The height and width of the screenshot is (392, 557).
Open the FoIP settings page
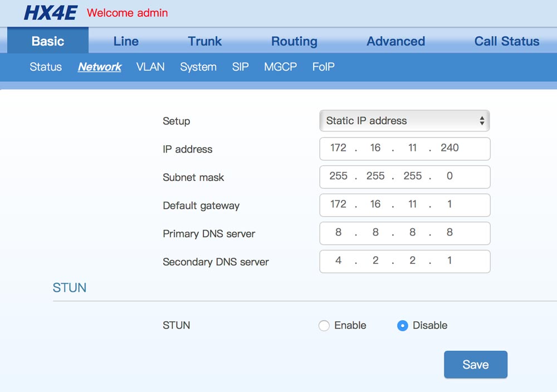323,67
